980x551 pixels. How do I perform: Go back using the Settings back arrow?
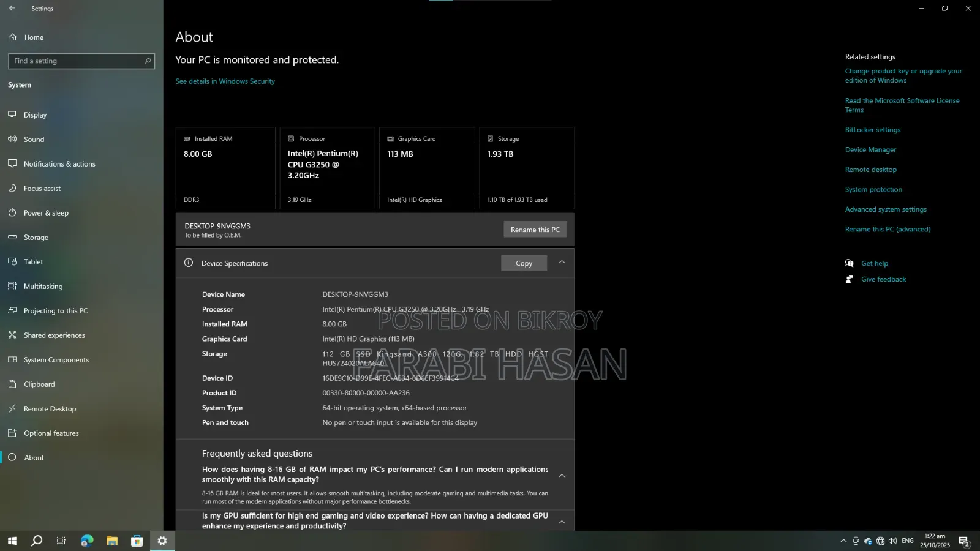click(x=12, y=8)
